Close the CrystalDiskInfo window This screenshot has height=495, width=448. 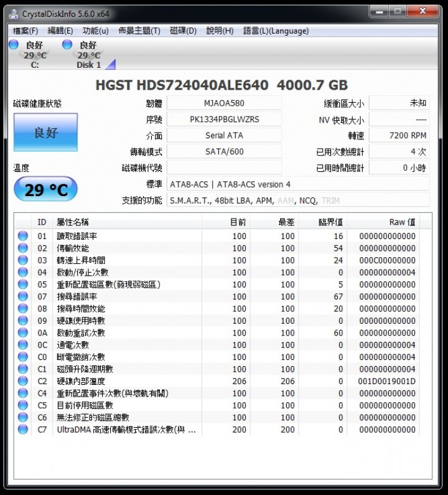422,12
